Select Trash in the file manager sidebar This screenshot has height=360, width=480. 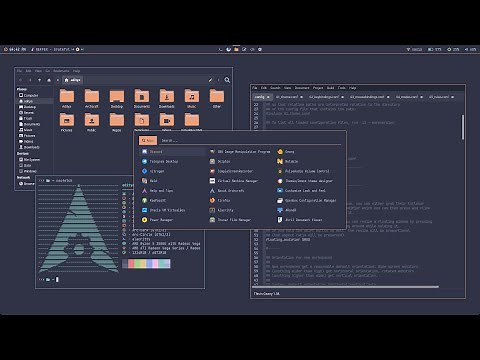click(x=26, y=118)
